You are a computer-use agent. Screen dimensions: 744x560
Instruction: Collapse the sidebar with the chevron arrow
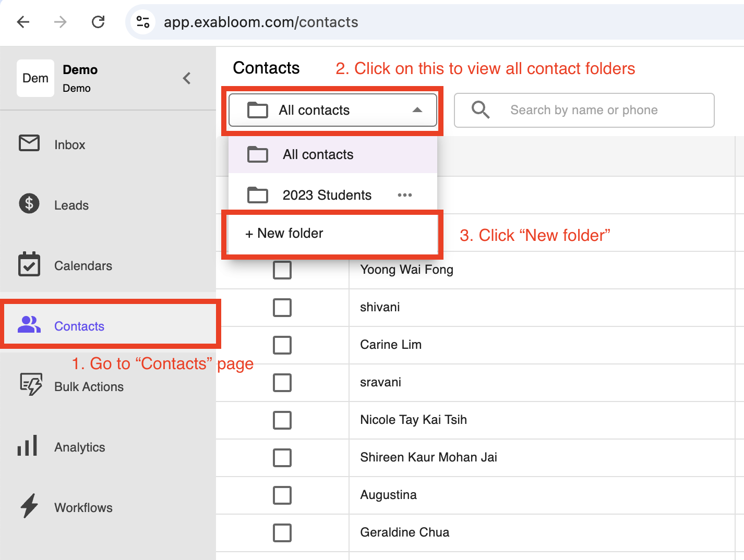point(186,78)
